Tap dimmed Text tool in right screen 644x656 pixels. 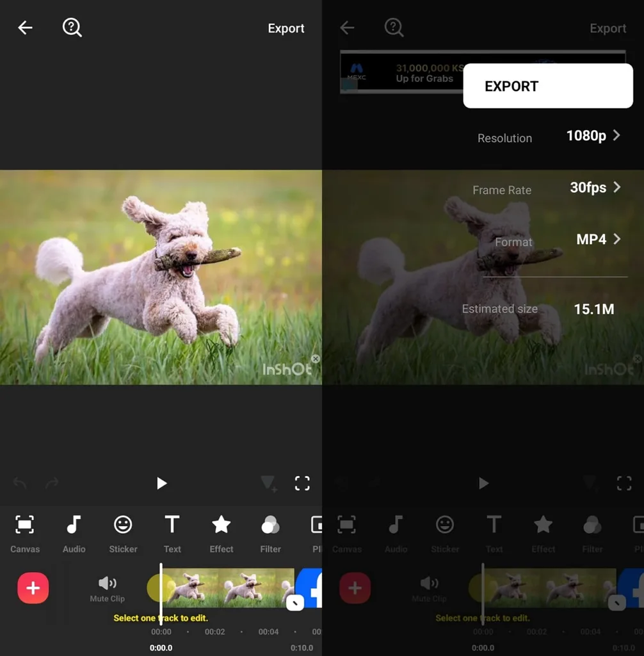(x=494, y=534)
